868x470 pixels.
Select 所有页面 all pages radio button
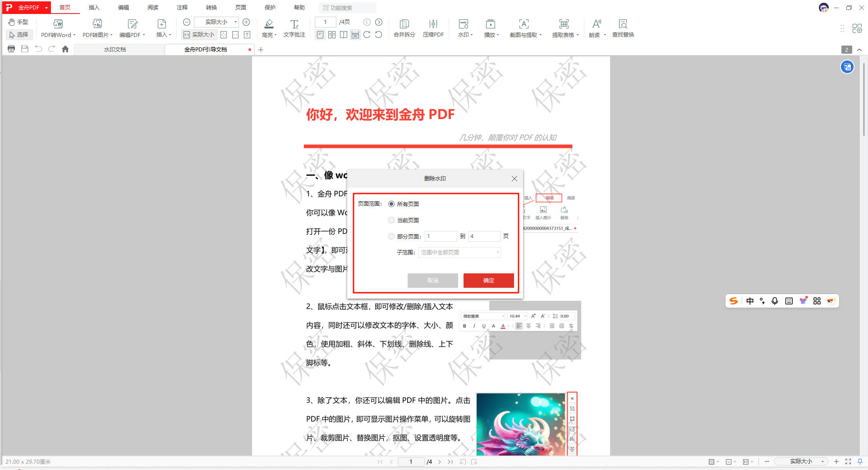coord(391,204)
